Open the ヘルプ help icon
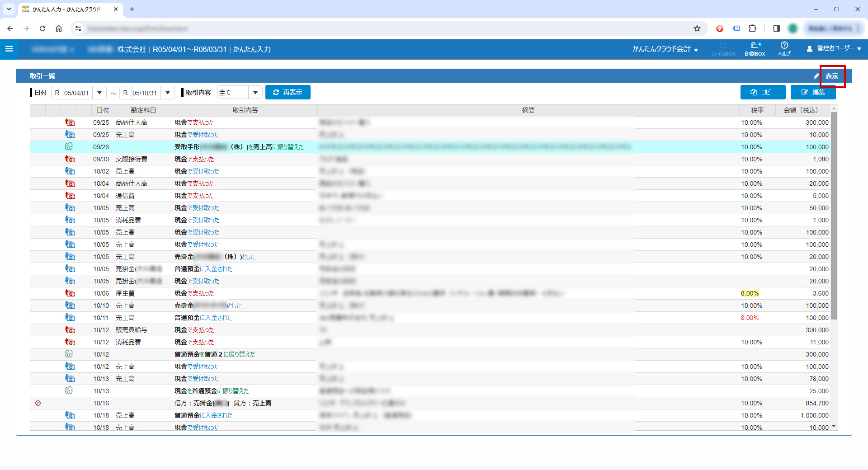This screenshot has height=470, width=868. coord(784,49)
